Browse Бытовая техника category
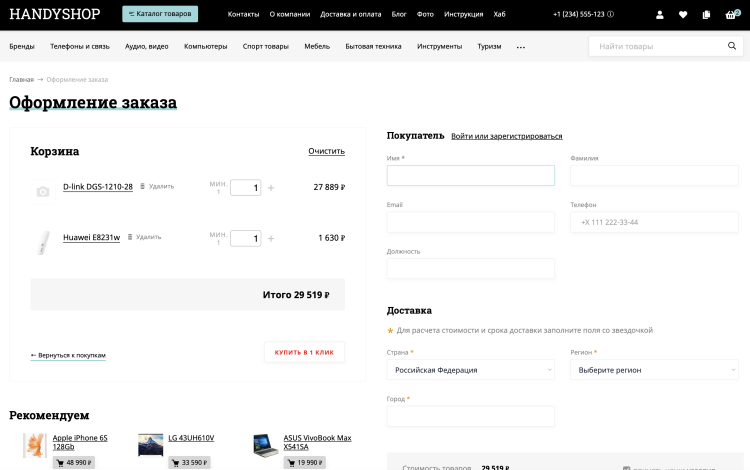The image size is (750, 470). [374, 46]
